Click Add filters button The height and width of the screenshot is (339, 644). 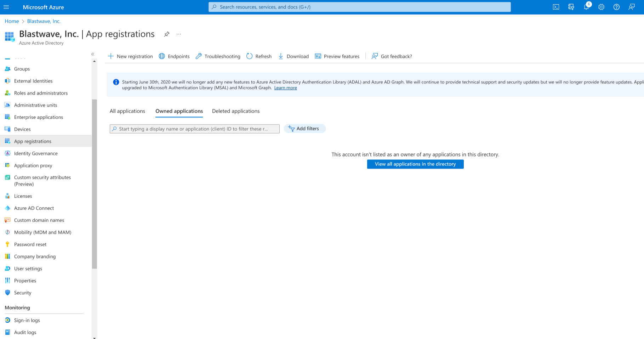304,129
